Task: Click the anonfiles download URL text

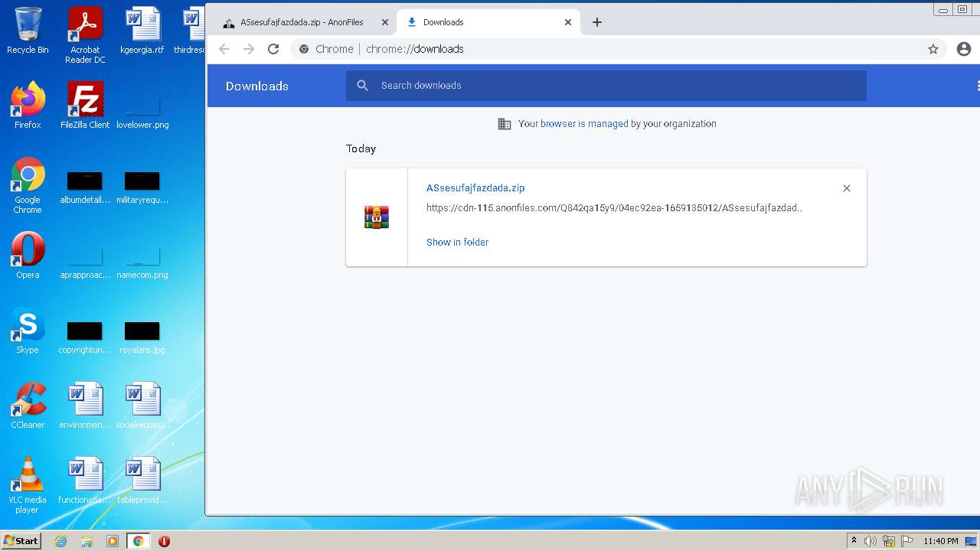Action: coord(614,207)
